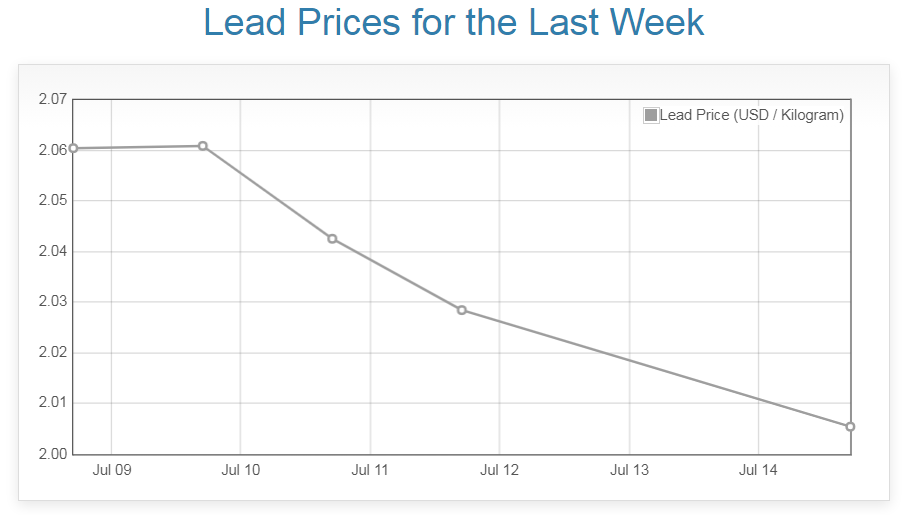
Task: Toggle the Lead Price (USD / Kilogram) legend label
Action: (x=751, y=115)
